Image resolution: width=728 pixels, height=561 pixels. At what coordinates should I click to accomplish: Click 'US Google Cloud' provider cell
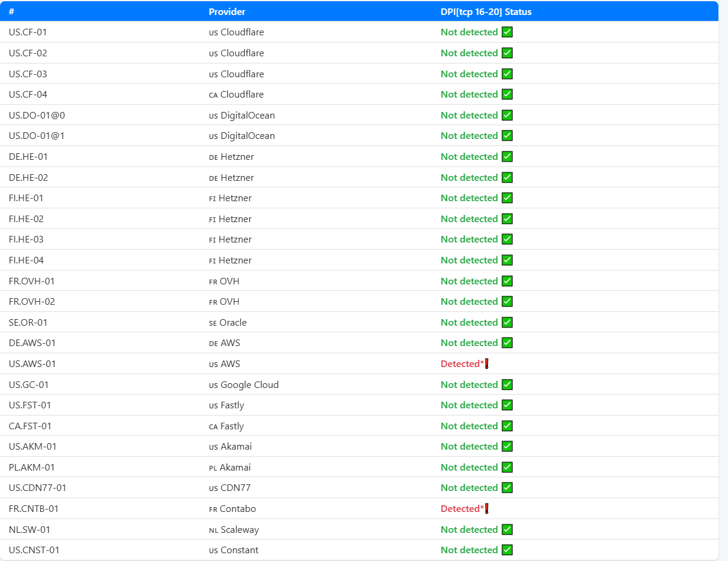[244, 384]
